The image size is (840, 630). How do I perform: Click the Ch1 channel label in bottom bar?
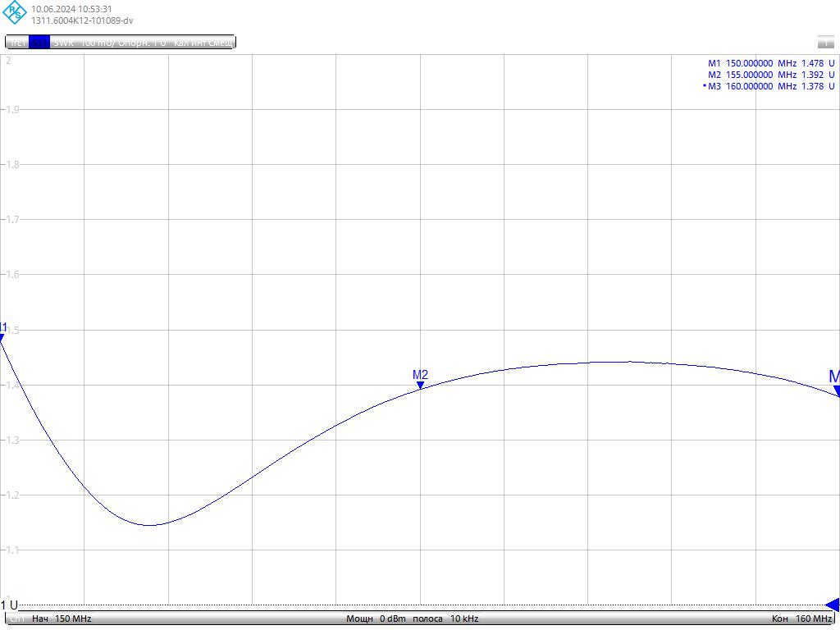click(17, 619)
